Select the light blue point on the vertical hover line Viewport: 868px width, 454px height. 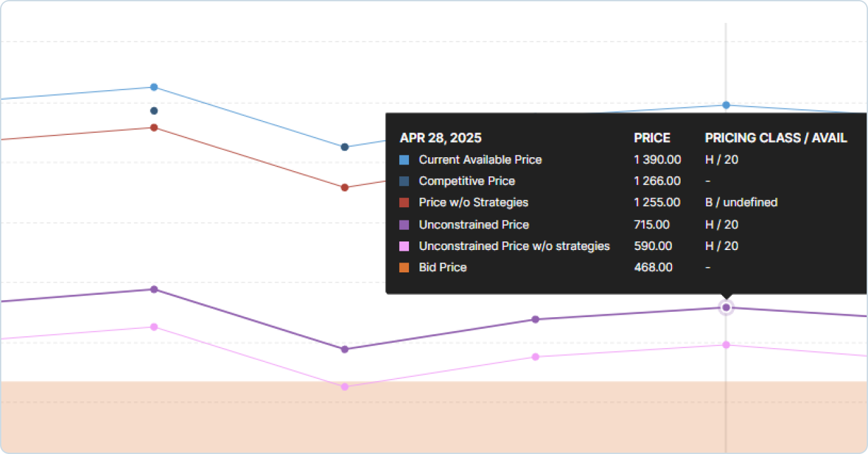(726, 105)
